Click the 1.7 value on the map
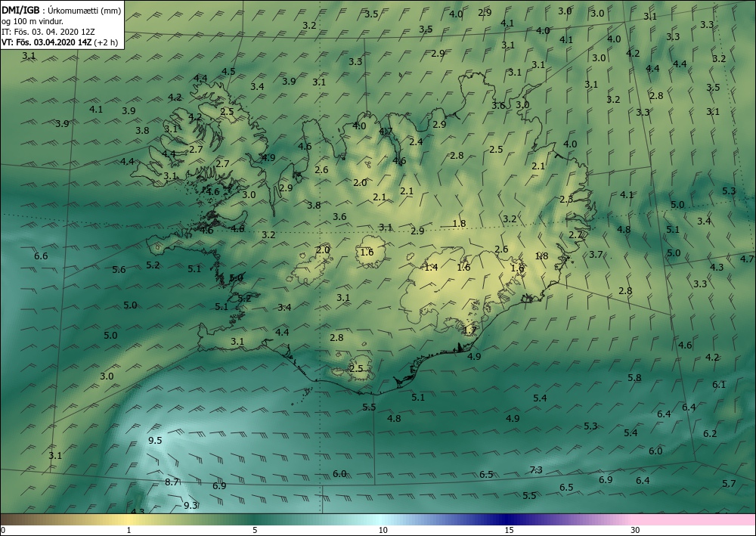 (469, 330)
